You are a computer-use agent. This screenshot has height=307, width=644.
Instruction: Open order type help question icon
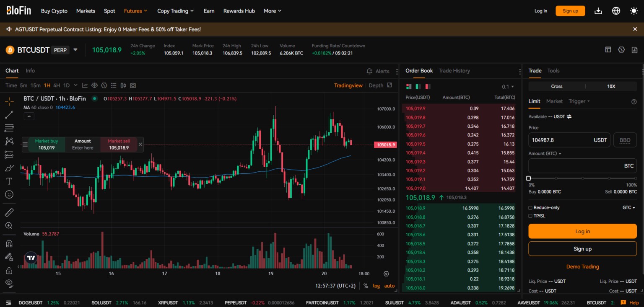pos(634,101)
